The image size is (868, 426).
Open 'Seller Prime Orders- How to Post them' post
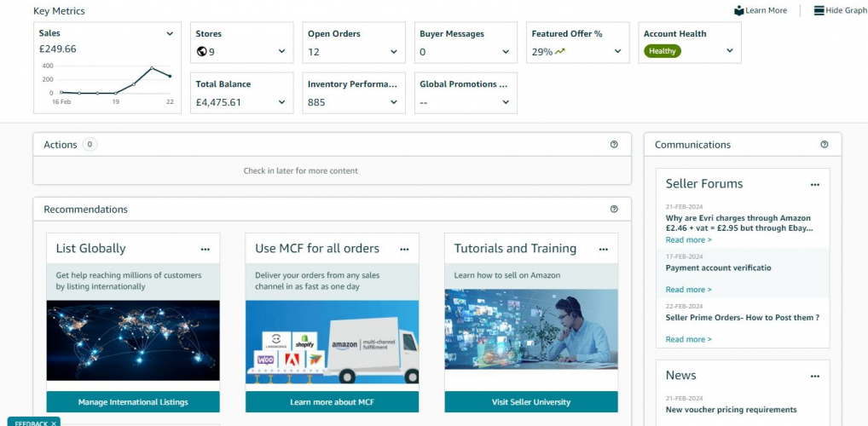(x=743, y=318)
